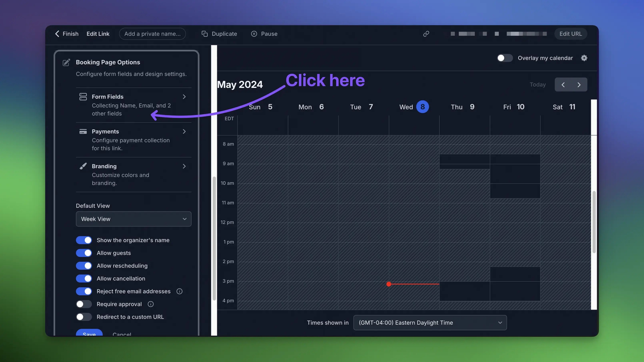Click the Branding paintbrush icon
This screenshot has width=644, height=362.
pyautogui.click(x=83, y=166)
